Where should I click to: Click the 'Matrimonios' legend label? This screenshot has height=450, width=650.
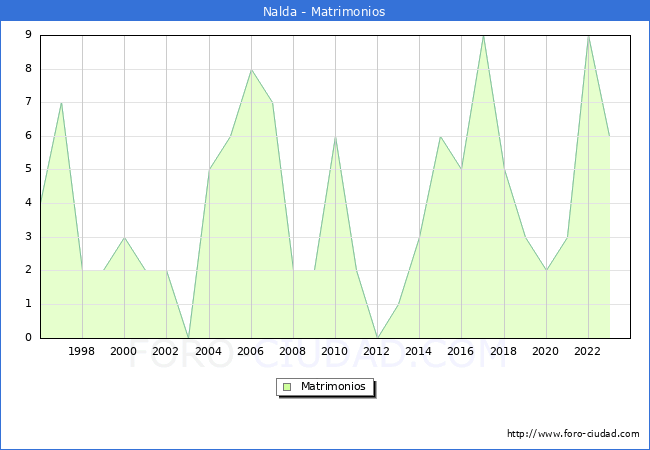click(333, 386)
